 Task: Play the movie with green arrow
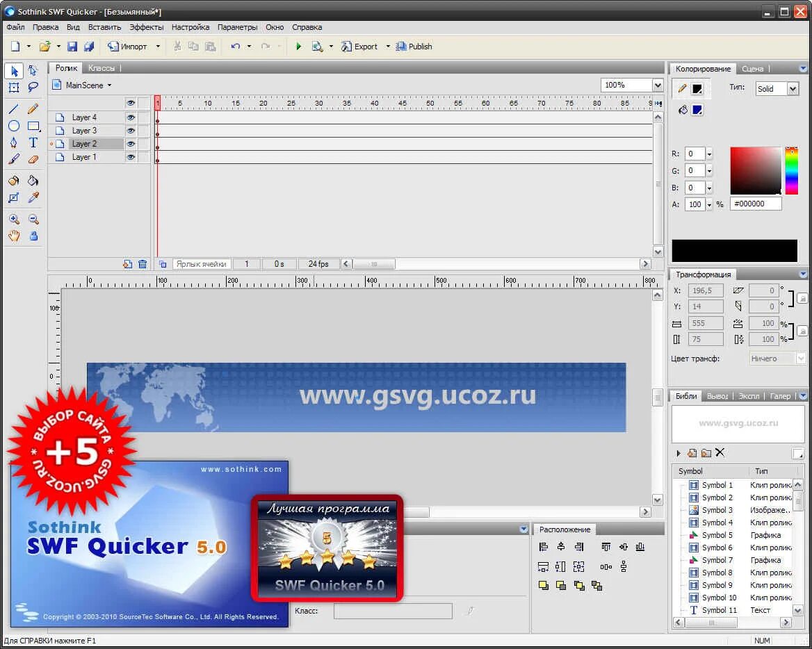click(298, 47)
